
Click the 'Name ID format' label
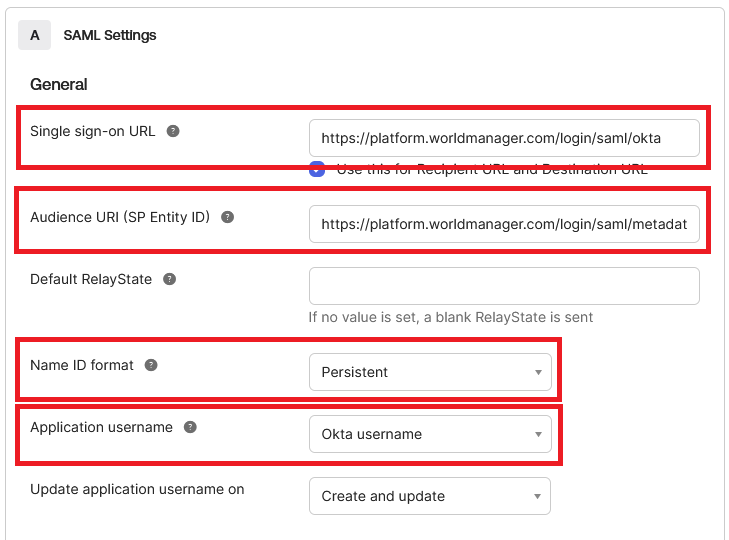(x=82, y=365)
